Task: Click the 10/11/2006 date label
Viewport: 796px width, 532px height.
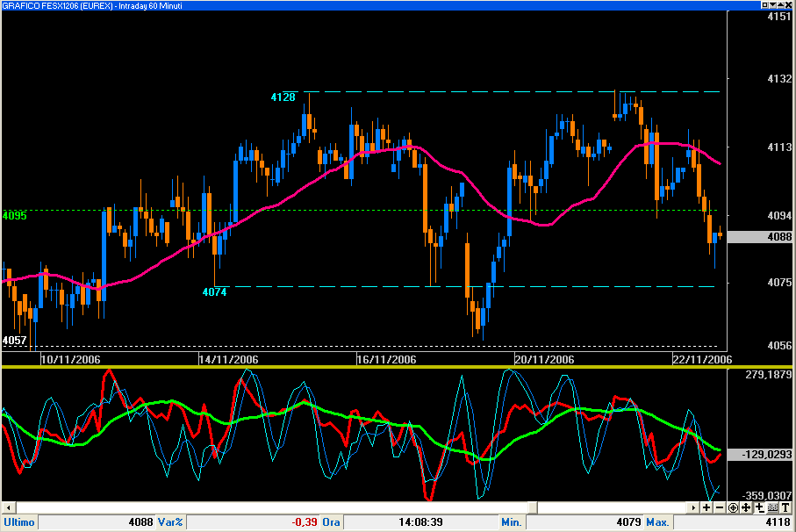Action: (x=70, y=359)
